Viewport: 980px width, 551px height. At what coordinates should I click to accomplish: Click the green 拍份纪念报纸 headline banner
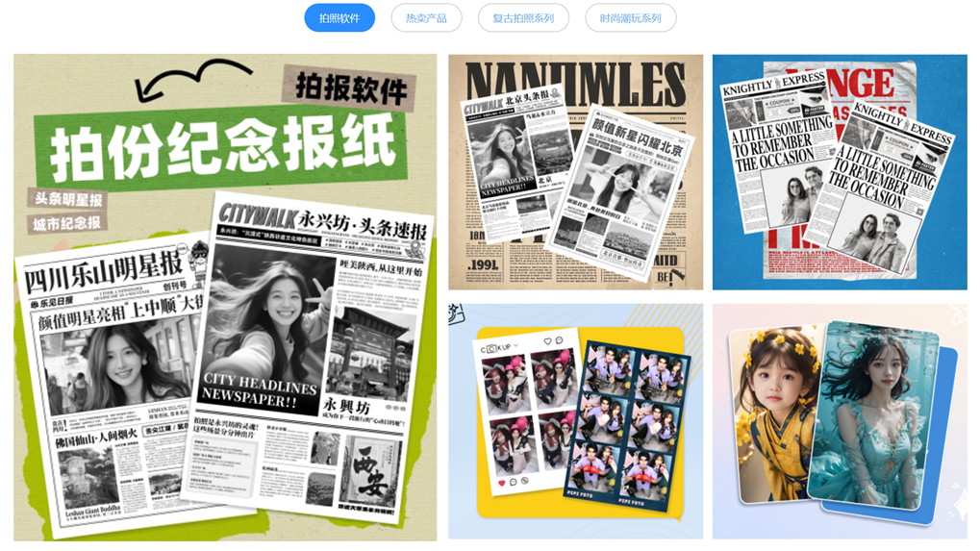[x=223, y=147]
